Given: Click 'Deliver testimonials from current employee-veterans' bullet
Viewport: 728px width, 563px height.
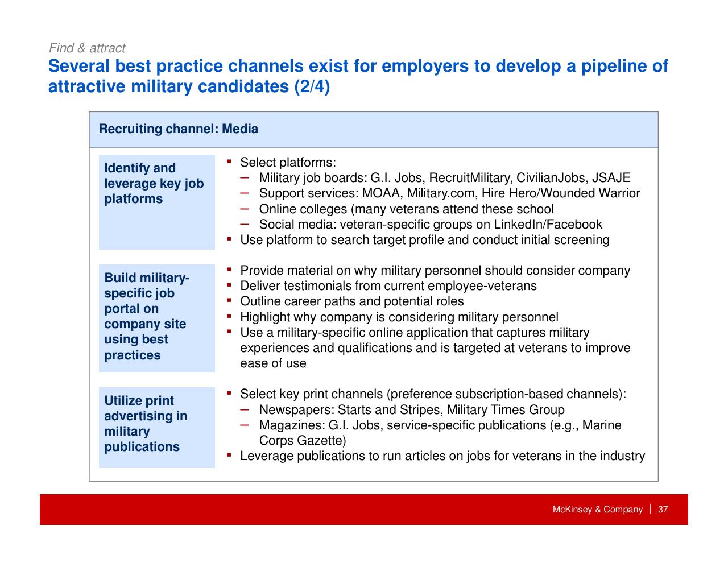Looking at the screenshot, I should tap(388, 286).
